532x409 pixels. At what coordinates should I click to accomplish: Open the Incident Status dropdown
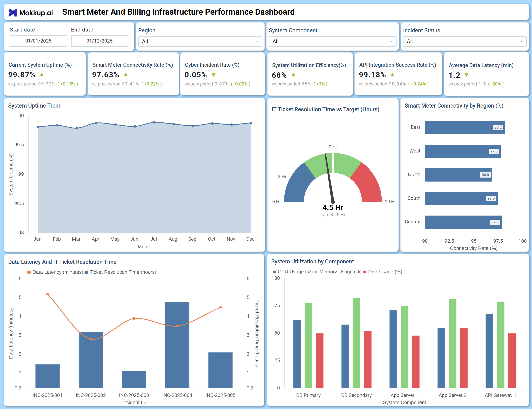pos(464,41)
